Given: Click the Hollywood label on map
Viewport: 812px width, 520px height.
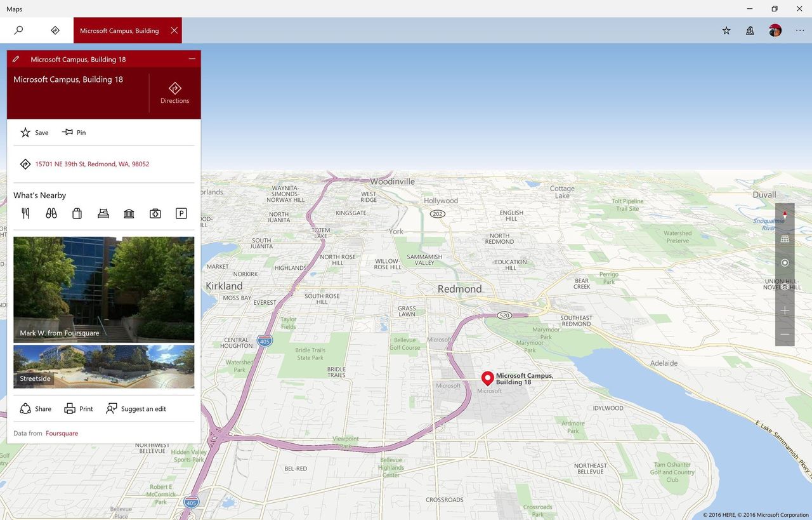Looking at the screenshot, I should (x=441, y=201).
